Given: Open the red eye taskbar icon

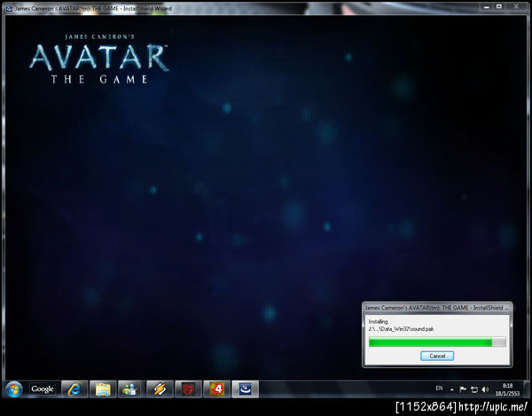Looking at the screenshot, I should click(x=188, y=389).
